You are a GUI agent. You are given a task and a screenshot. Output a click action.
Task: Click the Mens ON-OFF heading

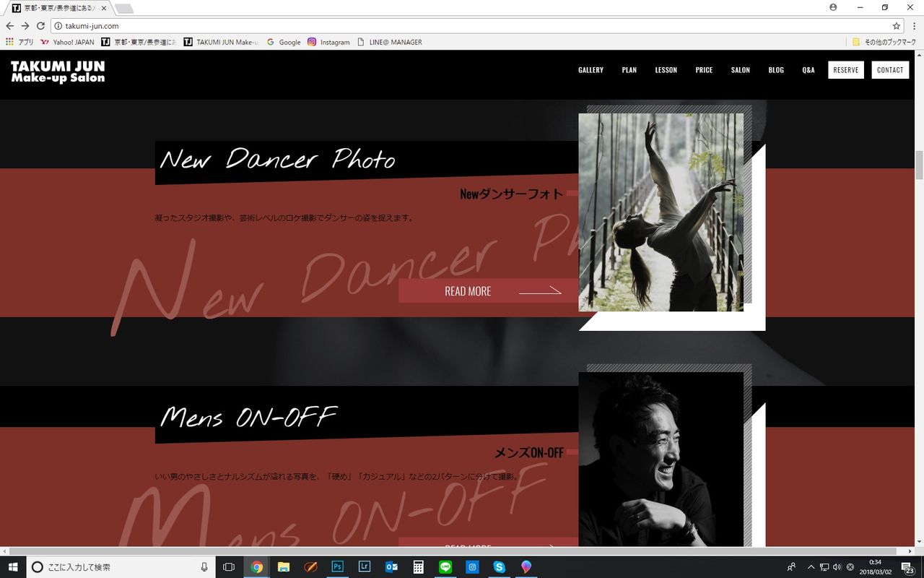coord(248,417)
